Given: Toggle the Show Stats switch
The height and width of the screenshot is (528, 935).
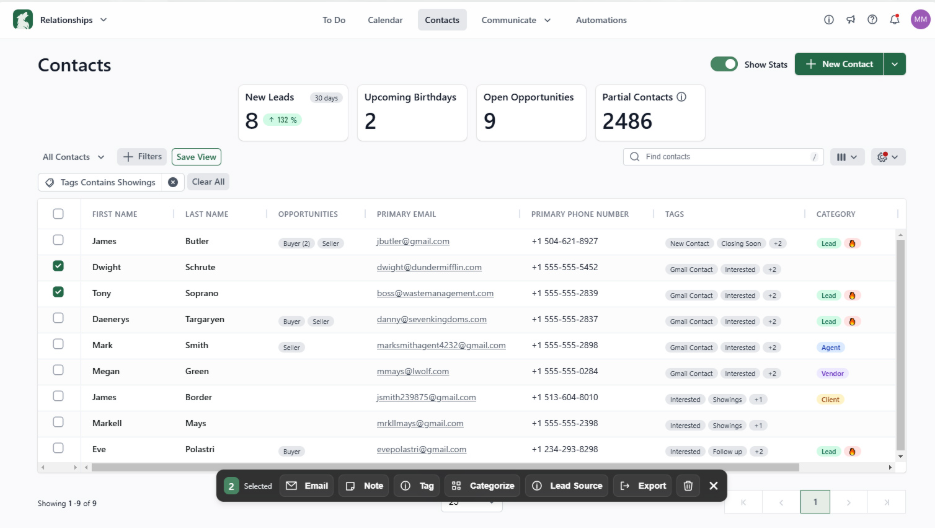Looking at the screenshot, I should 724,64.
